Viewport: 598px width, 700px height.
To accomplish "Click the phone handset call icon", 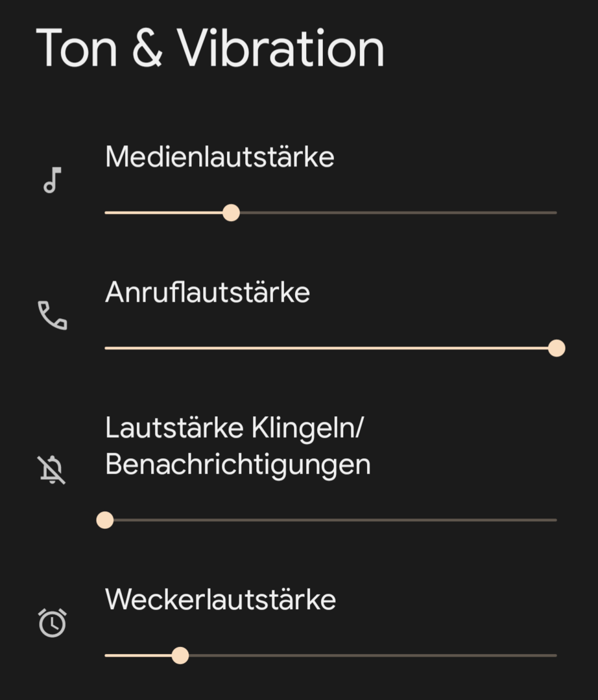I will pyautogui.click(x=53, y=316).
